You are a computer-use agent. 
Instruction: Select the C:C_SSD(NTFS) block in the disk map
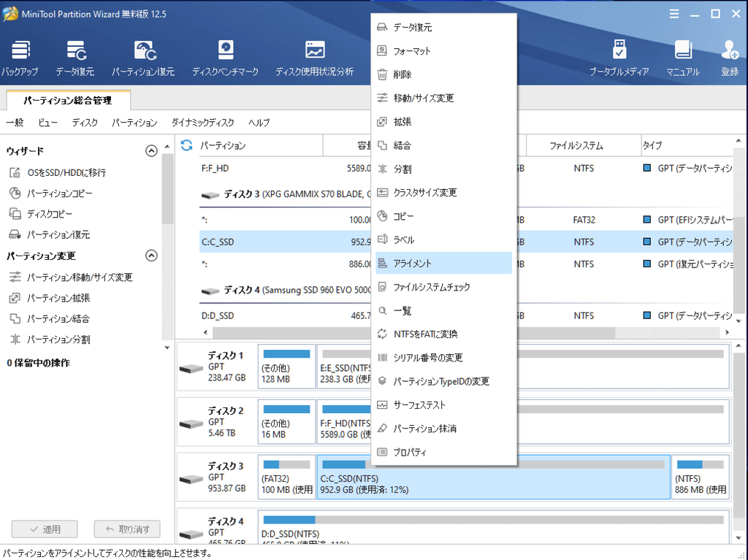click(493, 477)
